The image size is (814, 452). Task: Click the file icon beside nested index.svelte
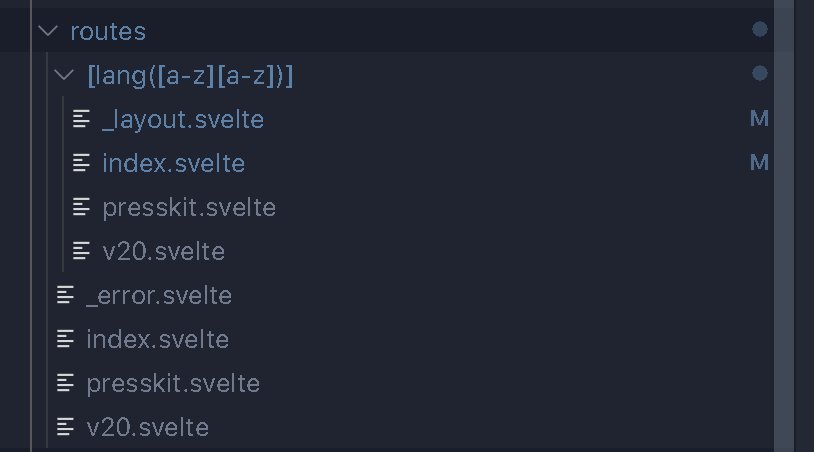pos(81,163)
